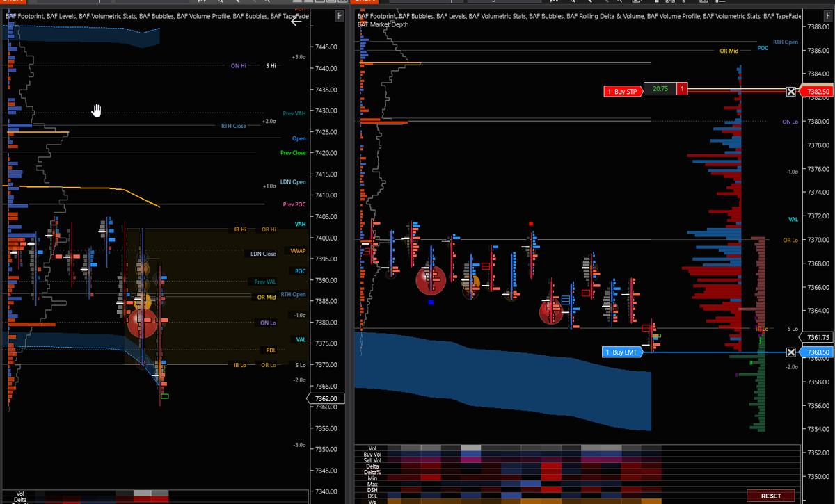The width and height of the screenshot is (835, 504).
Task: Click the 7362.00 price marker on left chart
Action: [326, 398]
